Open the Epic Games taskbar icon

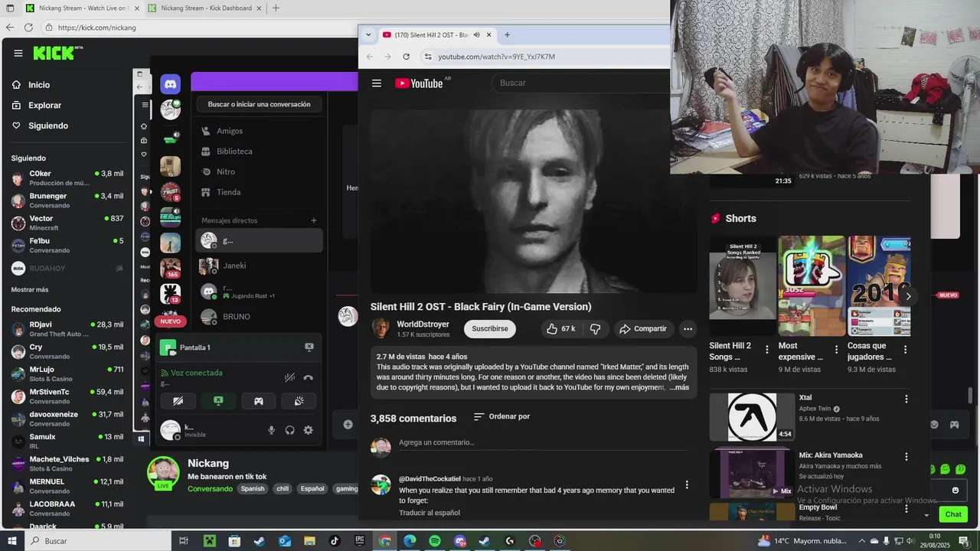359,541
